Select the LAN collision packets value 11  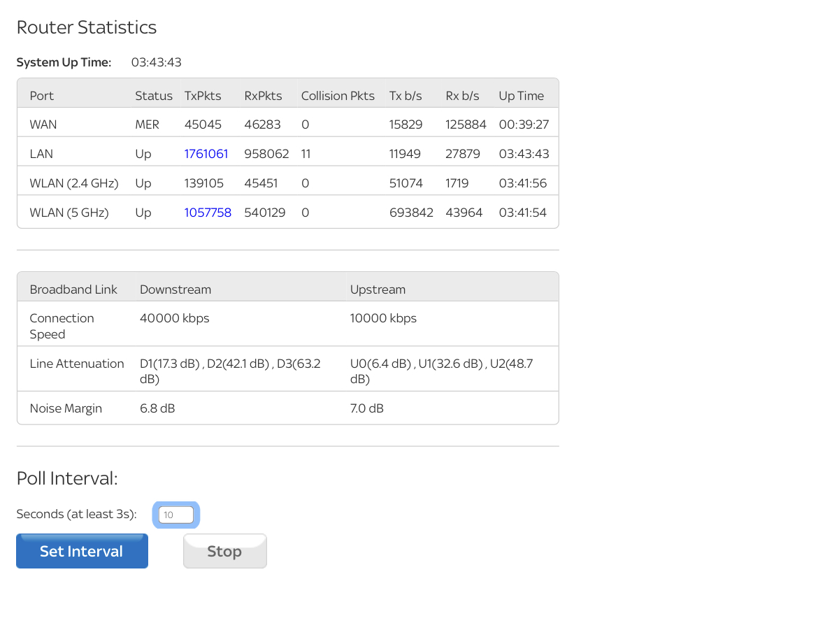(x=307, y=154)
